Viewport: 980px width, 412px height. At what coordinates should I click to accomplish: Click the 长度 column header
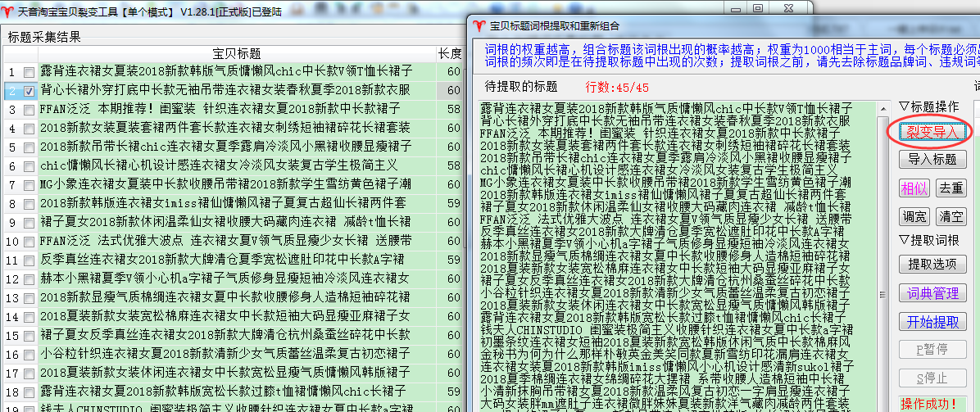point(449,53)
